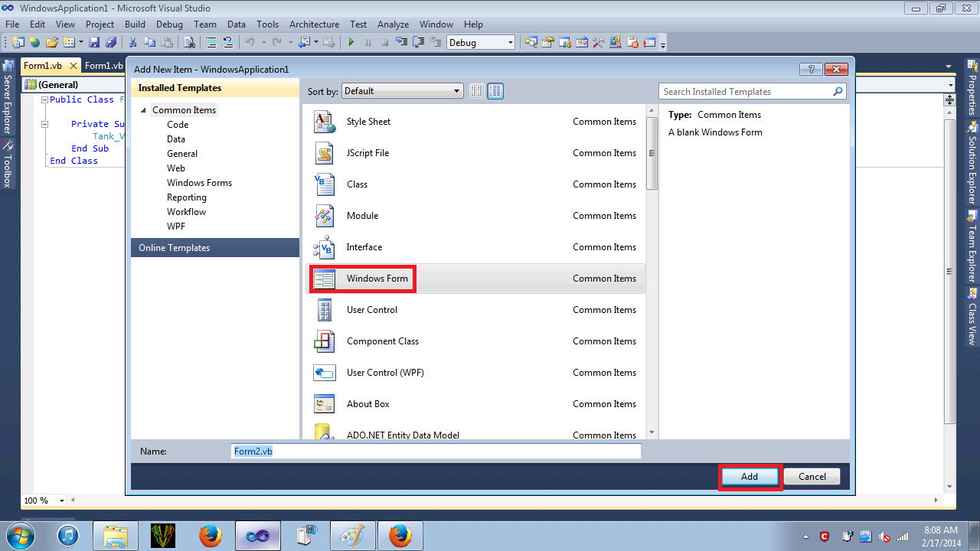Click the Name text field Form2.vb
The image size is (980, 551).
point(436,452)
